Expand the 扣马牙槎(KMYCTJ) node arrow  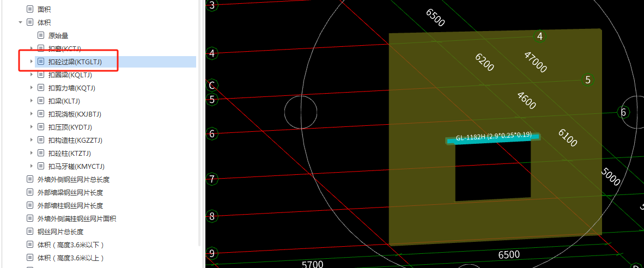pyautogui.click(x=32, y=166)
